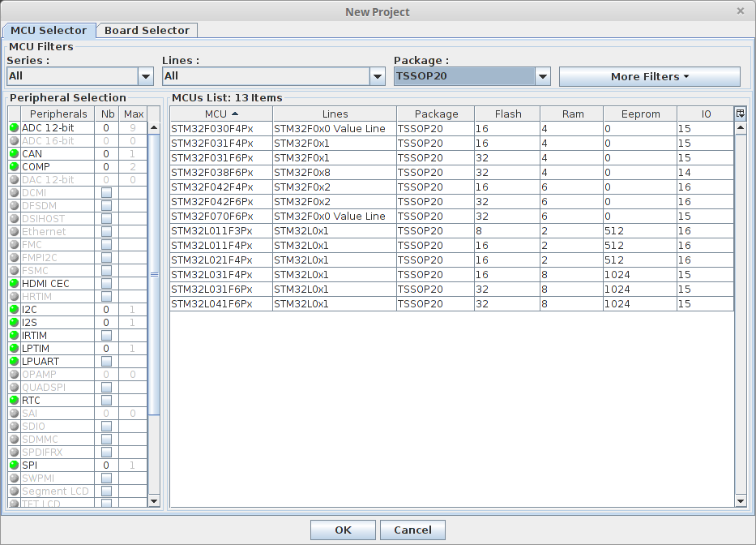
Task: Click gray status dot beside Segment LCD
Action: tap(14, 491)
